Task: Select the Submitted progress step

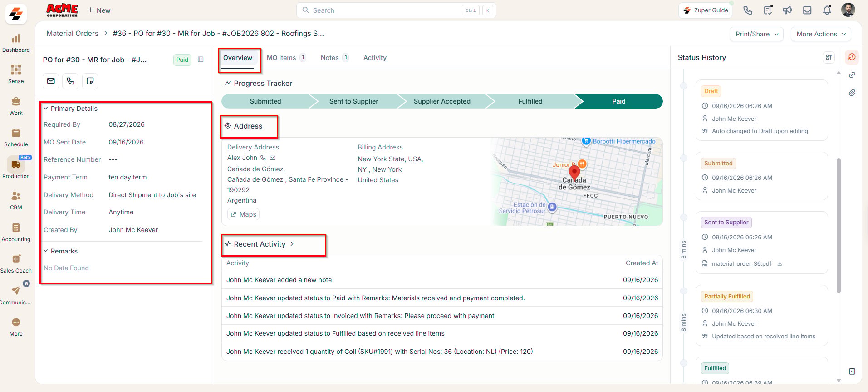Action: [x=265, y=101]
